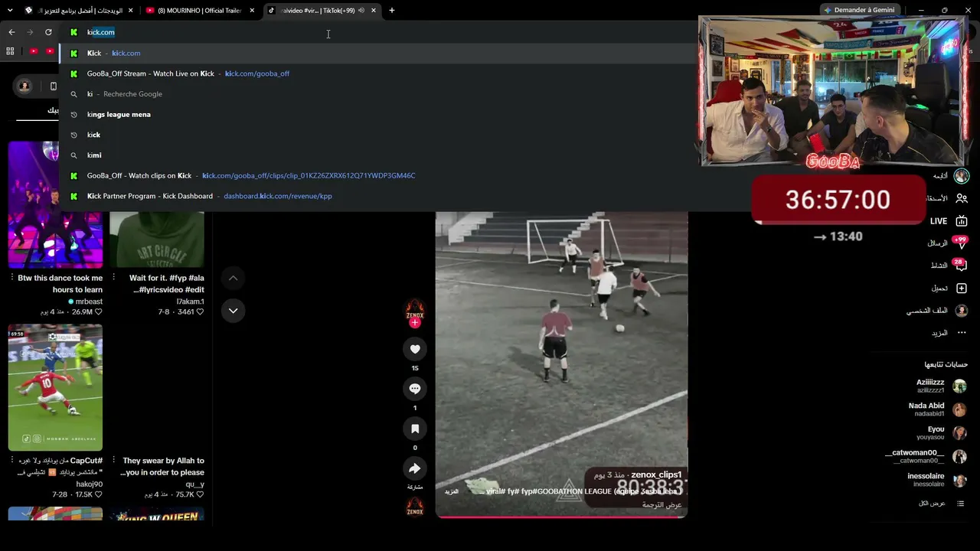Image resolution: width=980 pixels, height=551 pixels.
Task: Go to the next video arrow
Action: coord(233,310)
